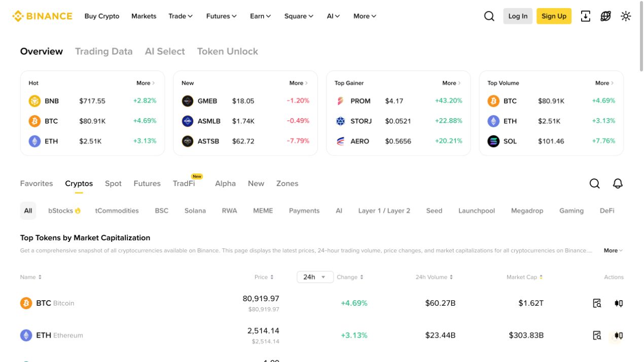Open price alert bell icon

[x=618, y=184]
